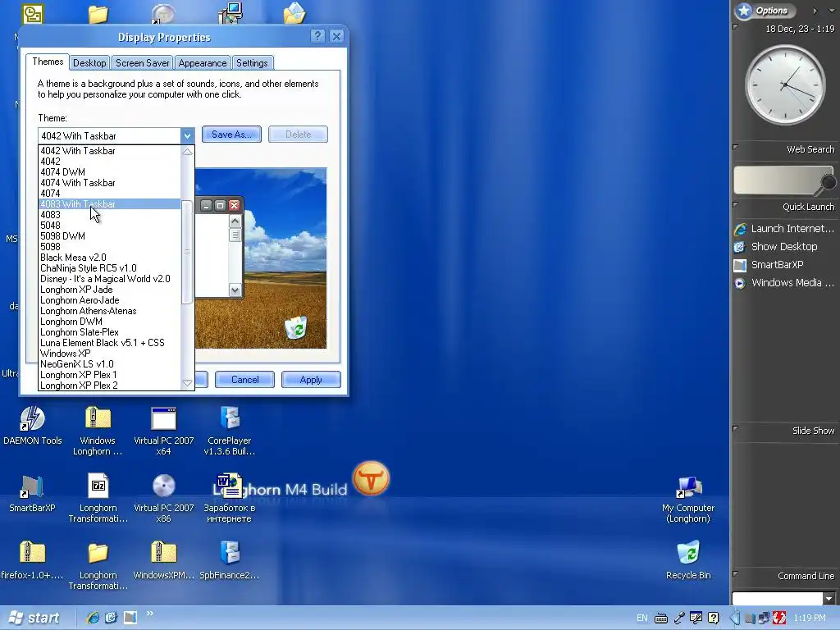
Task: Click Launch Internet in sidebar Quick Launch
Action: coord(784,229)
